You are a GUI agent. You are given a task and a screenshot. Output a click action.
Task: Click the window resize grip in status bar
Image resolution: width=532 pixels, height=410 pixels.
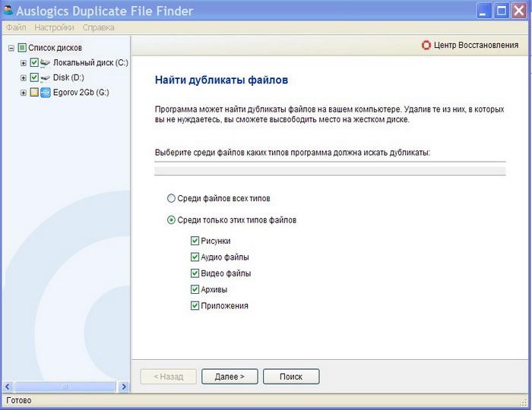click(x=524, y=402)
